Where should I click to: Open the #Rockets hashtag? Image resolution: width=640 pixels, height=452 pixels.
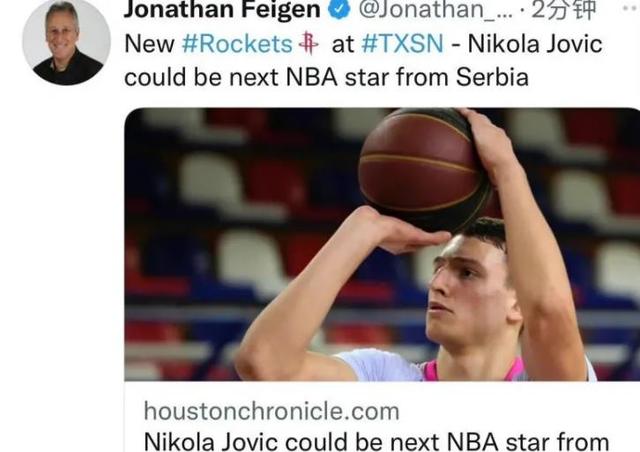tap(237, 44)
